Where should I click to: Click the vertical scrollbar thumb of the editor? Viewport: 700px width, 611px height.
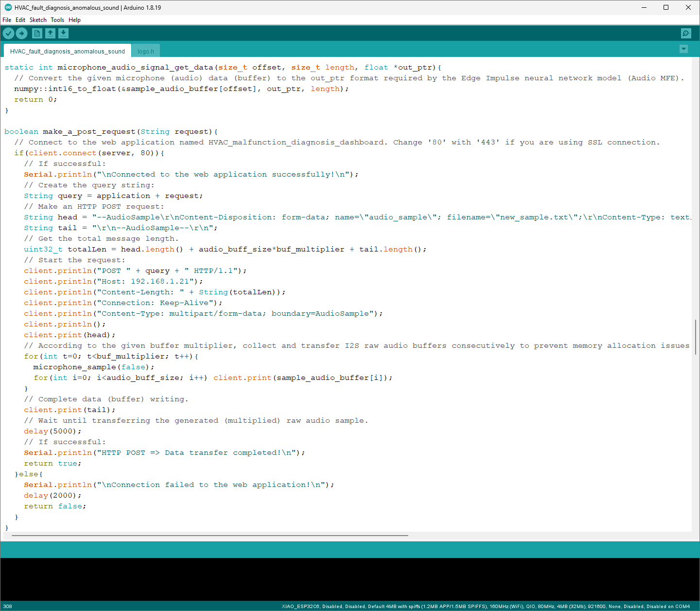696,337
